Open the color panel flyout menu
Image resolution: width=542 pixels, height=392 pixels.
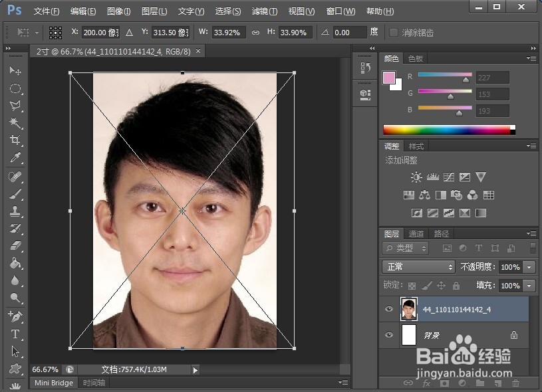[531, 58]
